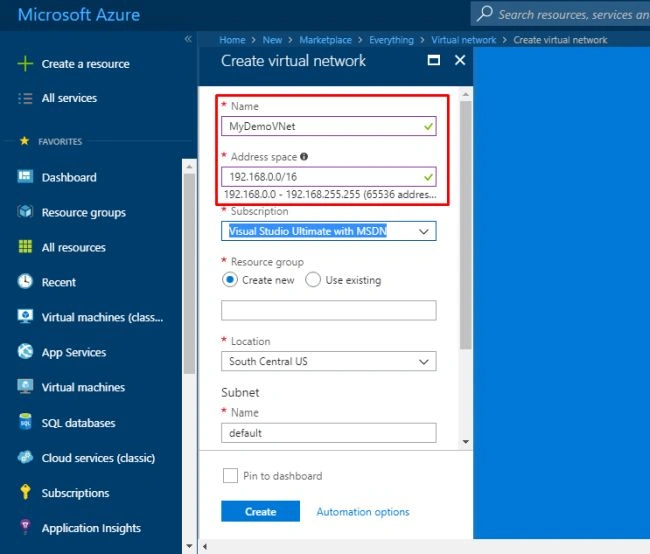Select the Create new radio button
Viewport: 650px width, 554px height.
point(230,279)
